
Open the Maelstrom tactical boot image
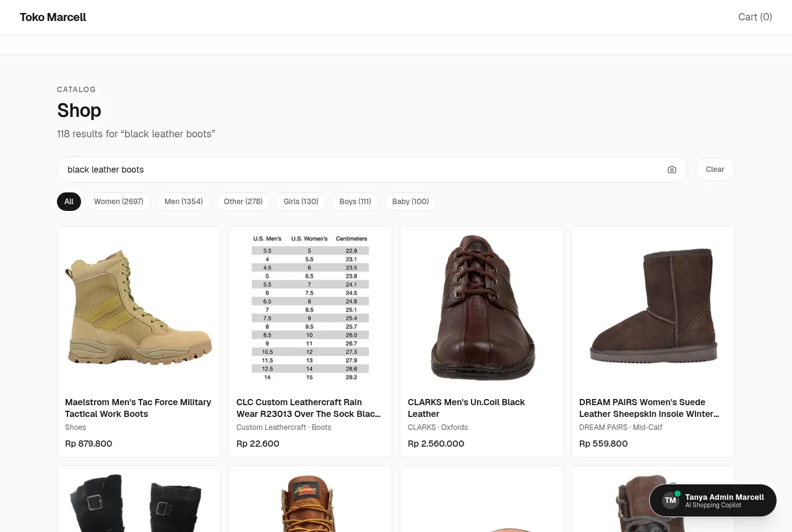139,307
